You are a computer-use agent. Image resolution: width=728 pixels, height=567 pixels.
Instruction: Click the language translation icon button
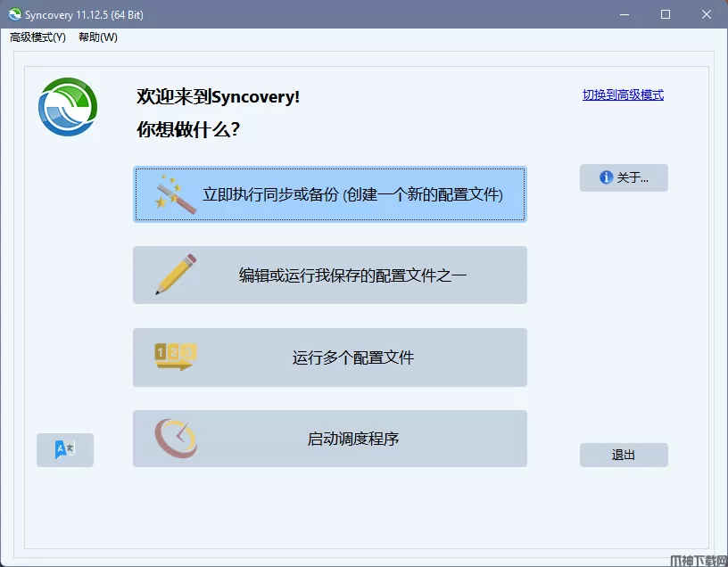click(65, 449)
